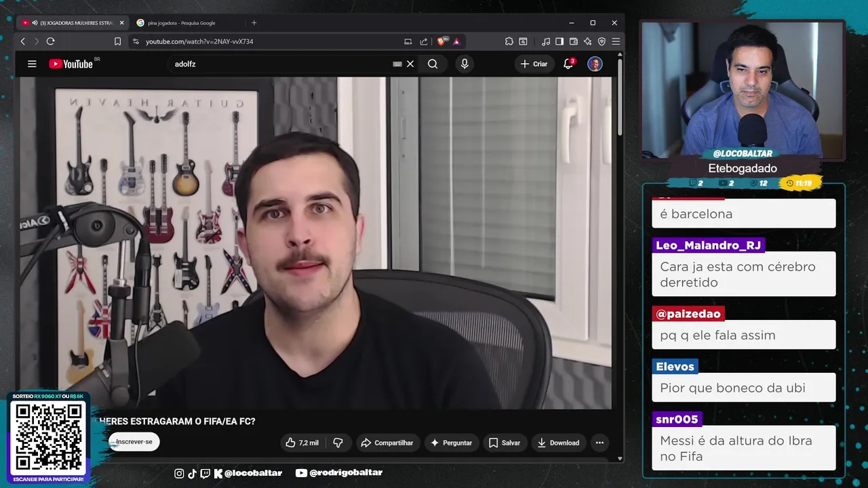The width and height of the screenshot is (868, 488).
Task: Open the three-dot more actions menu
Action: tap(599, 443)
